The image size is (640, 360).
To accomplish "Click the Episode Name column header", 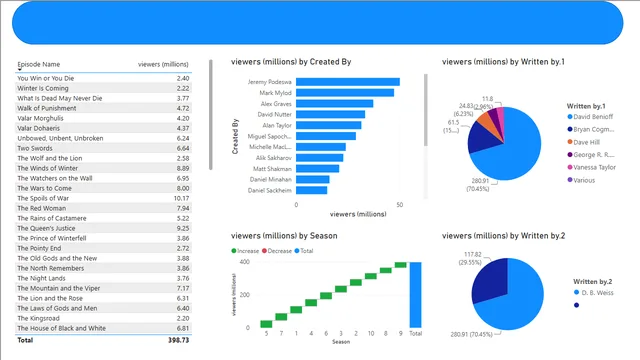I will [x=38, y=64].
